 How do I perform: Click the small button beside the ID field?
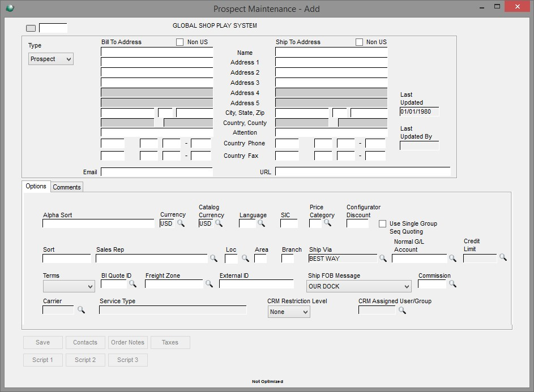tap(31, 28)
